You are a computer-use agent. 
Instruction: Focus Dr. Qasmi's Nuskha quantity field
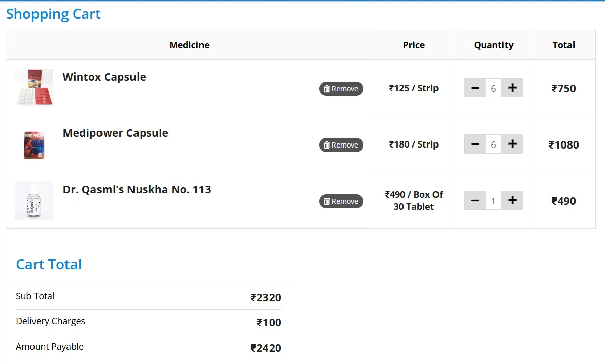[x=493, y=201]
